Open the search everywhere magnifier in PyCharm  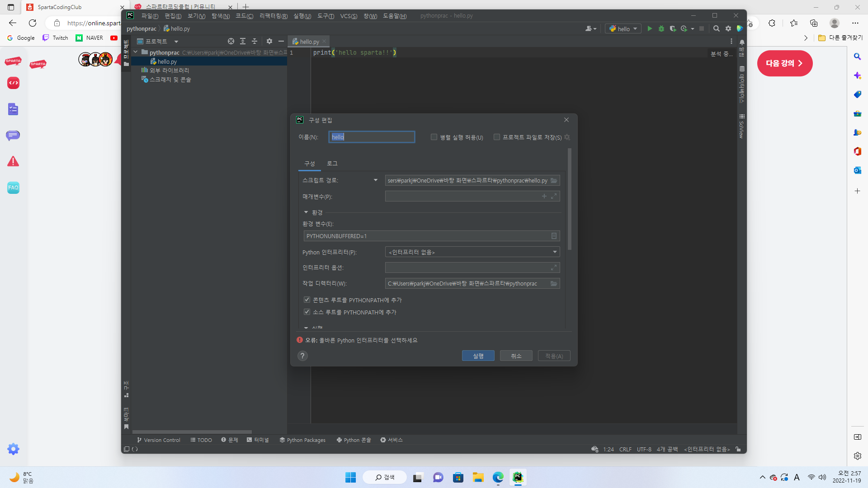(717, 28)
